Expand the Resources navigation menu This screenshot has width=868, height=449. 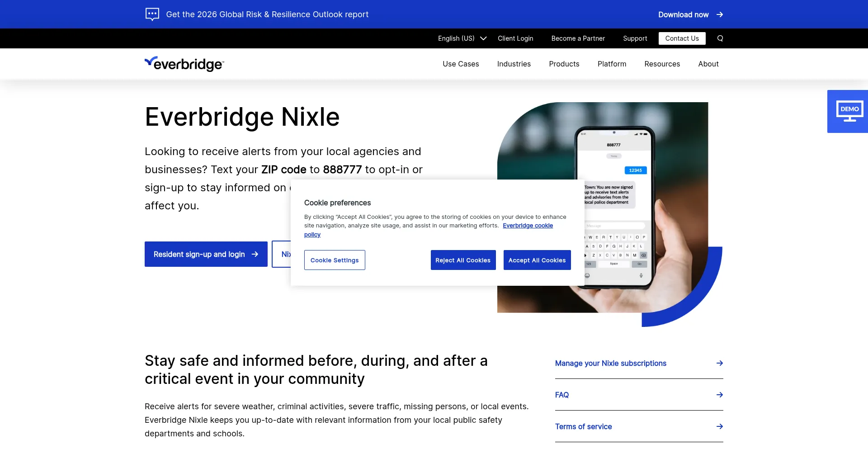(662, 64)
